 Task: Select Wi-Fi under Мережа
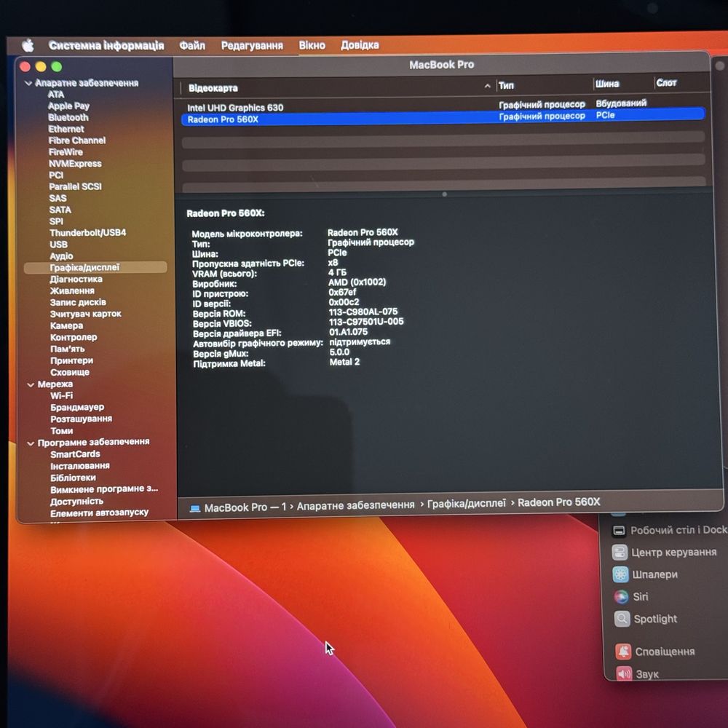point(61,395)
